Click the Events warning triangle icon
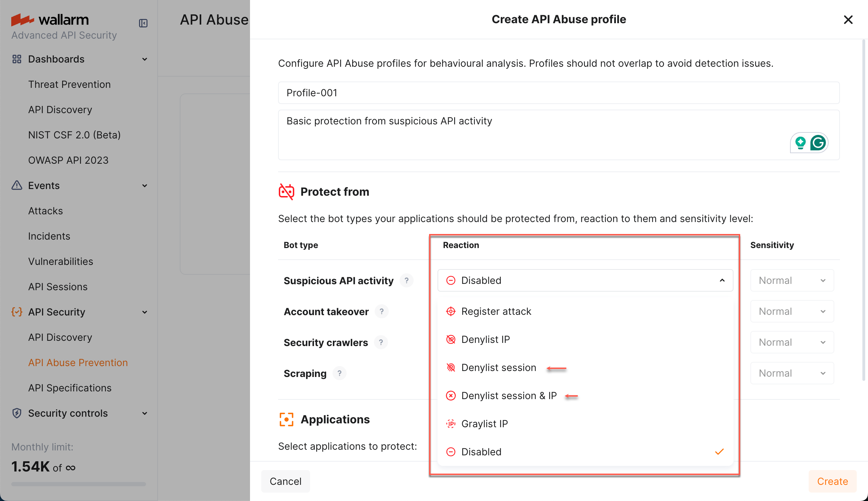Screen dimensions: 868x501 click(17, 185)
